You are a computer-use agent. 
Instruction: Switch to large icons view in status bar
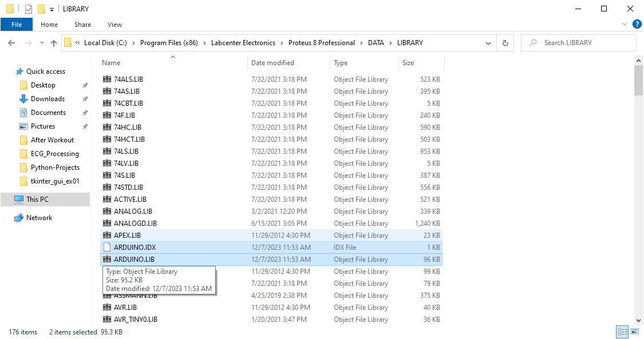tap(634, 332)
